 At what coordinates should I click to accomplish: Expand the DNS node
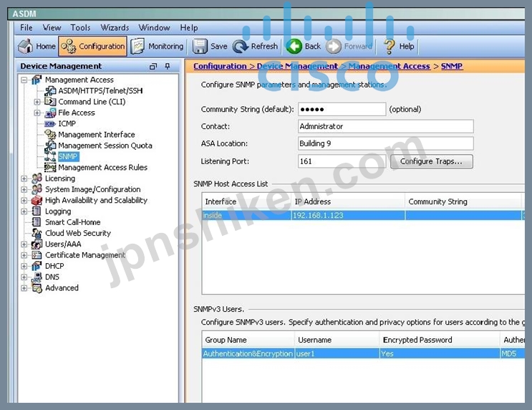click(24, 277)
